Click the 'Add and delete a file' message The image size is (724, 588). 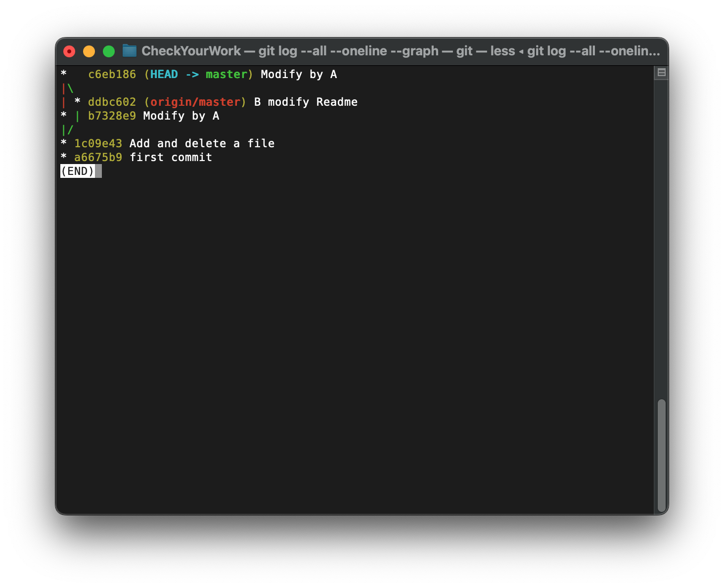click(202, 143)
